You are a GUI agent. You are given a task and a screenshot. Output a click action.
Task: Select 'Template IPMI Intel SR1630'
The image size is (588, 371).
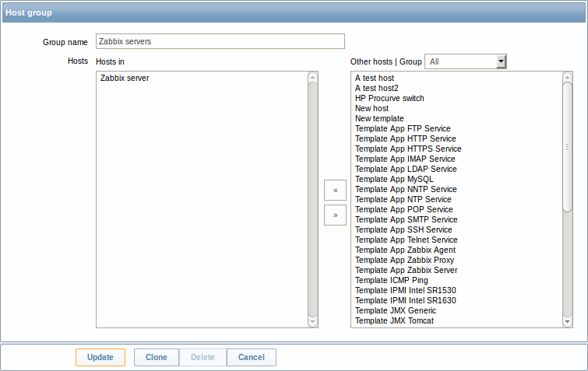pos(406,300)
